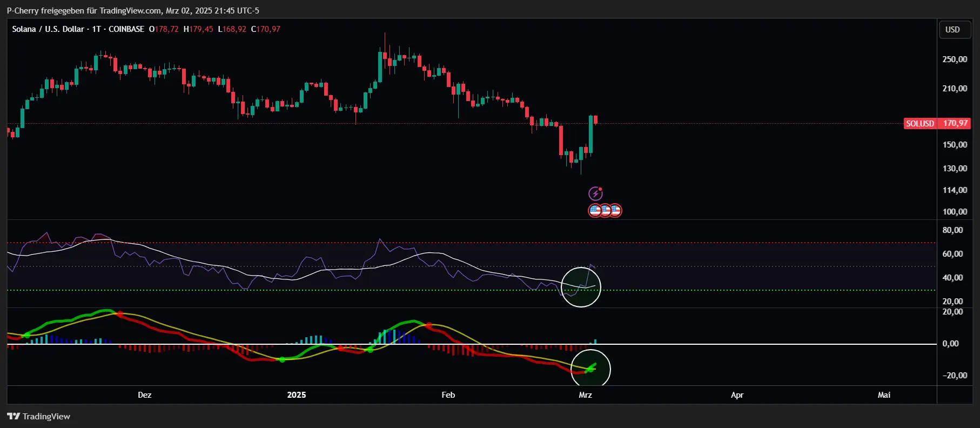This screenshot has height=428, width=980.
Task: Click the Dez label on time axis
Action: point(145,395)
